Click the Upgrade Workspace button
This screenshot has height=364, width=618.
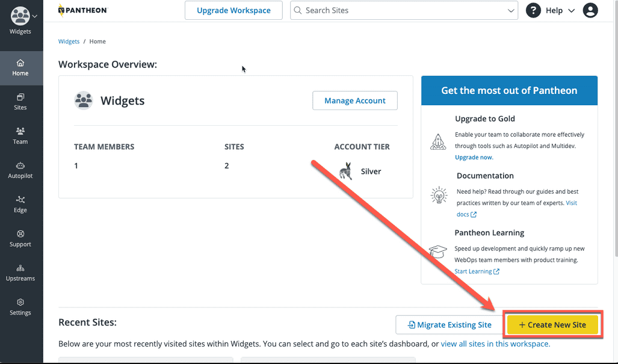click(233, 10)
